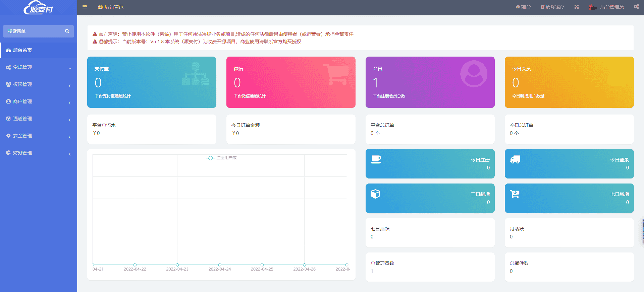Expand the 商户管理 arrow
This screenshot has height=292, width=644.
[70, 103]
